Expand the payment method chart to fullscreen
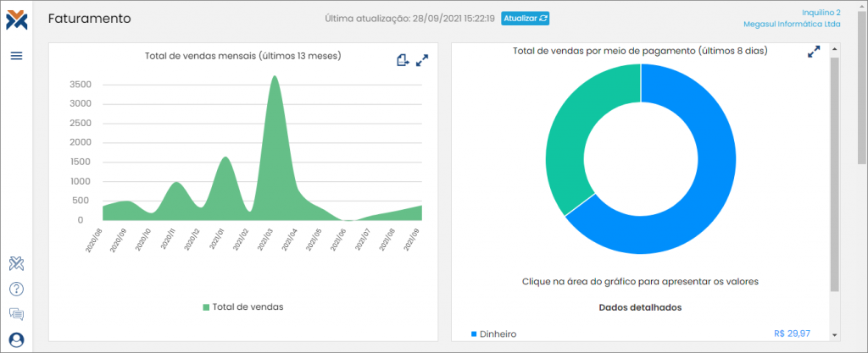The height and width of the screenshot is (353, 868). [x=814, y=52]
